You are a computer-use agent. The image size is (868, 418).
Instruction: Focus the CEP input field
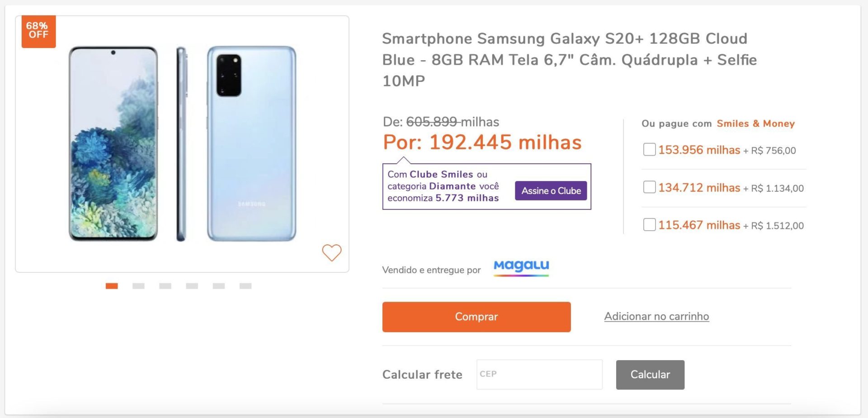click(539, 374)
